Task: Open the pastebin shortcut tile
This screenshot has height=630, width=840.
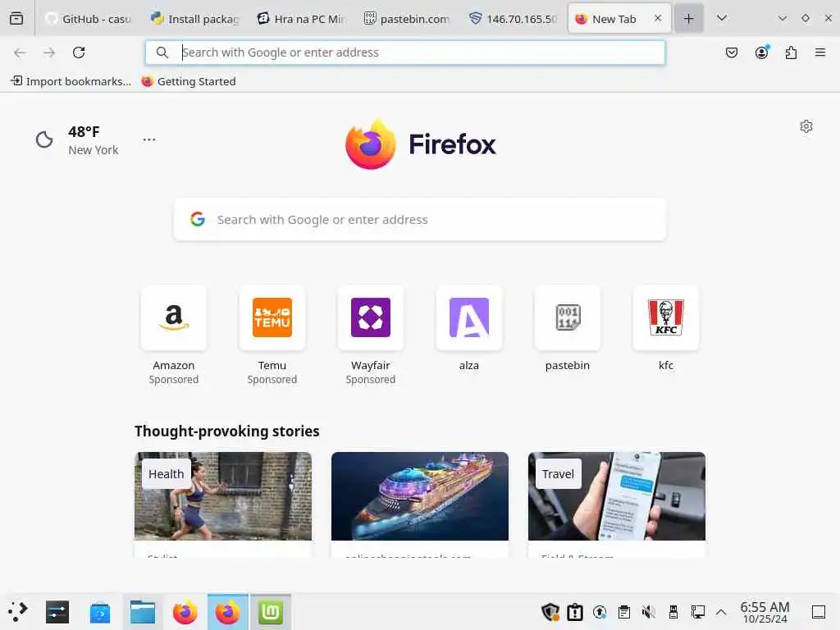Action: point(568,329)
